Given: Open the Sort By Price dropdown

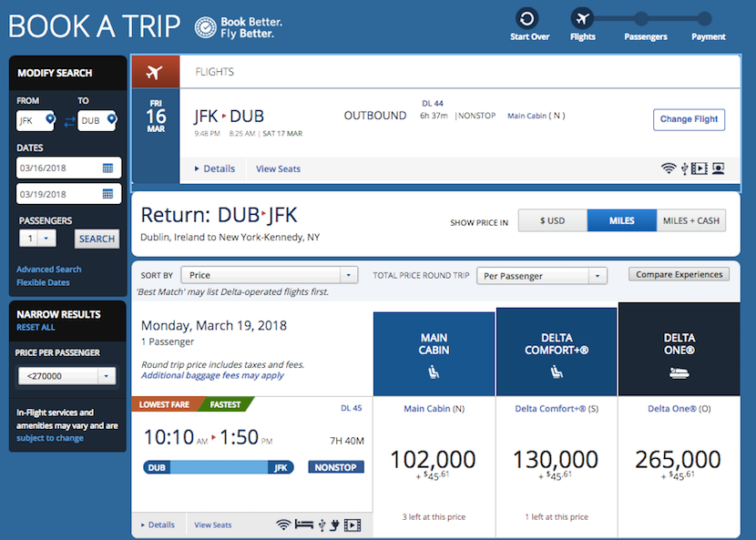Looking at the screenshot, I should [269, 275].
